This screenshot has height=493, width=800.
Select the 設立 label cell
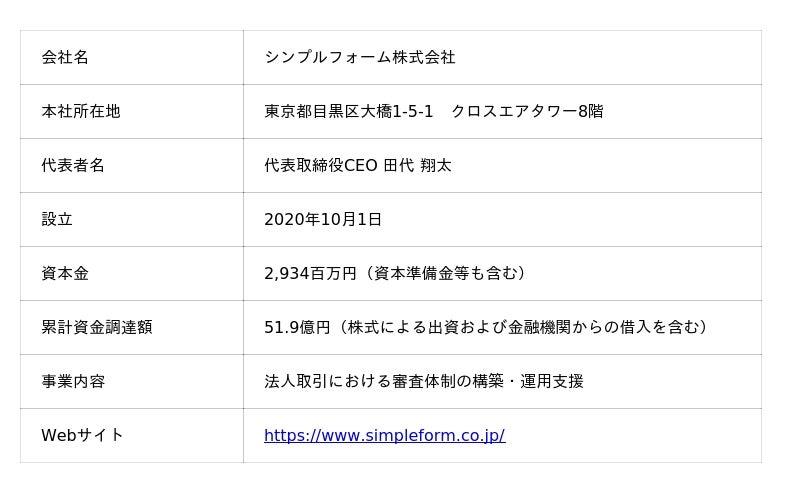click(57, 220)
